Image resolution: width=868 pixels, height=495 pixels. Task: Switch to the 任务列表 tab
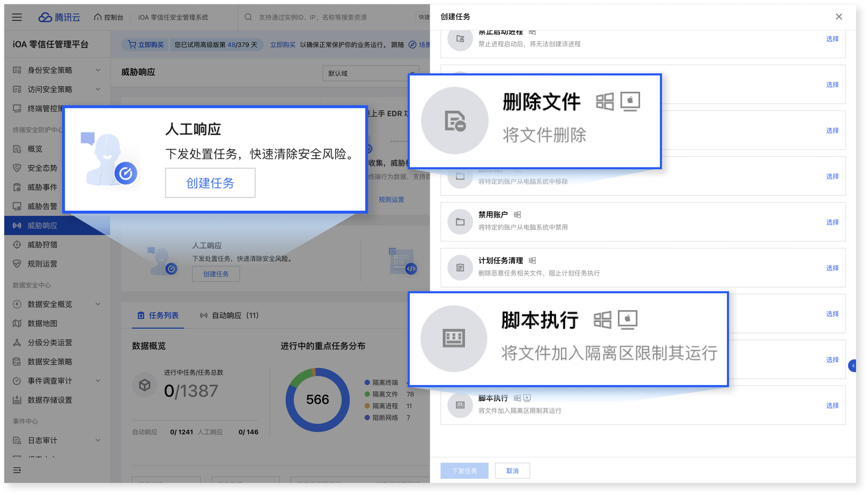pyautogui.click(x=158, y=315)
